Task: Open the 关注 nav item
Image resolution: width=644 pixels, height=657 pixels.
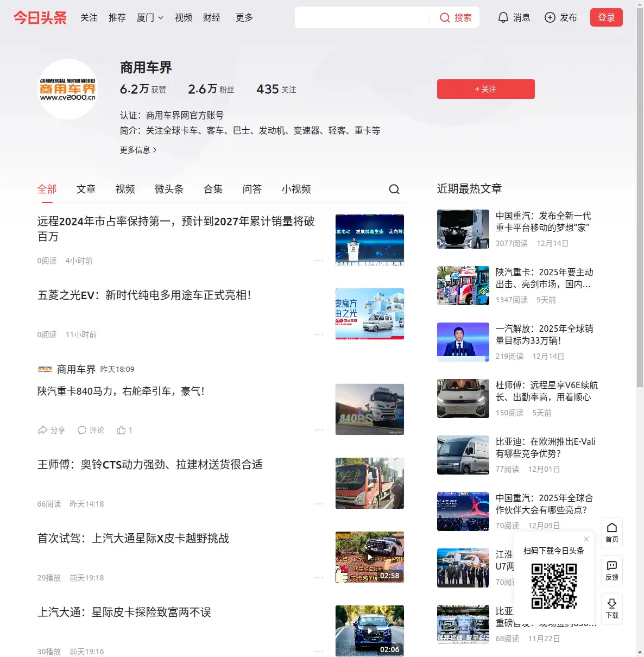Action: tap(89, 18)
